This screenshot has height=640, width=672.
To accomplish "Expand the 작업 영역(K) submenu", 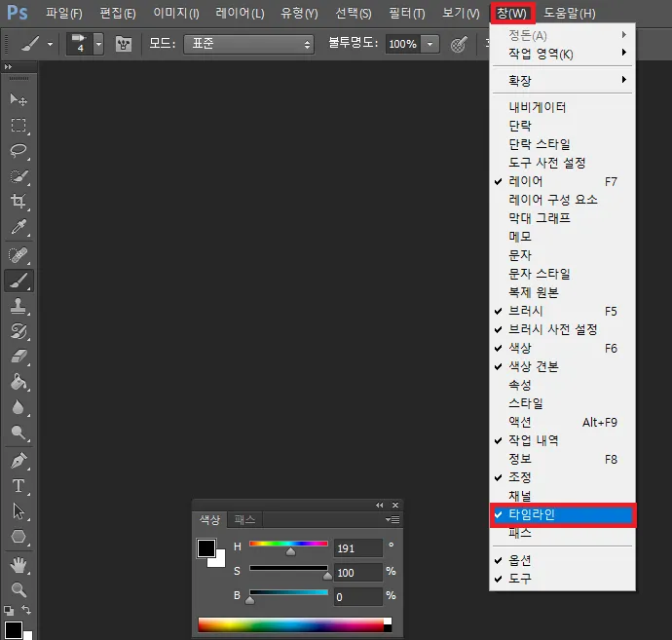I will (x=562, y=54).
